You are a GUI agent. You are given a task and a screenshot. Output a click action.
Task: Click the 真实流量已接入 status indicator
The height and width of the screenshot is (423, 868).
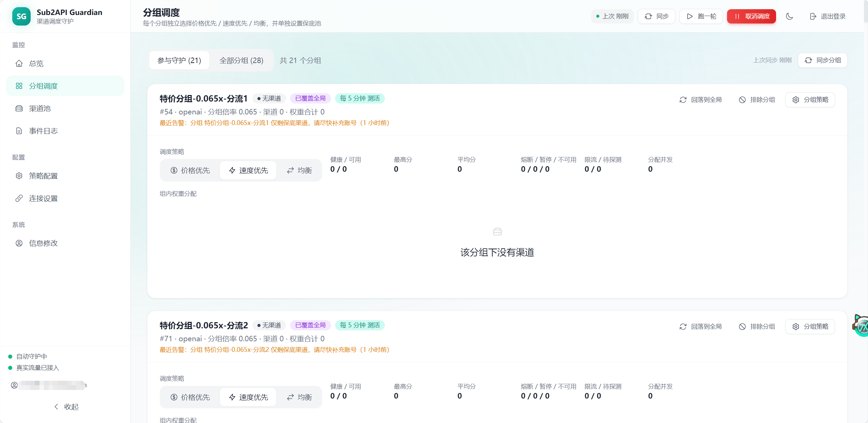(34, 368)
